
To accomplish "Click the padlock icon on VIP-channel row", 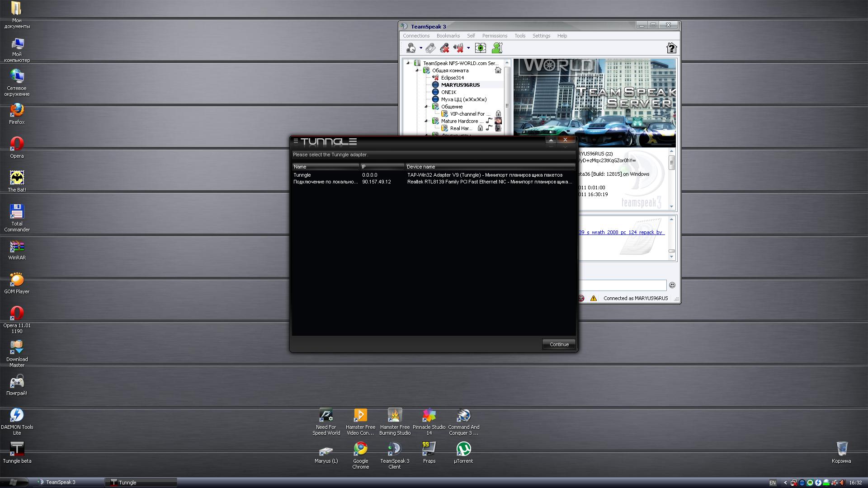I will coord(498,114).
